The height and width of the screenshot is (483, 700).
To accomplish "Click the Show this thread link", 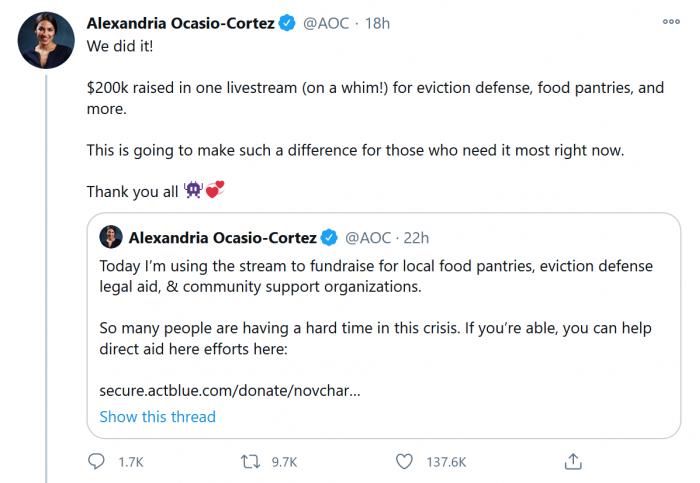I will click(x=157, y=416).
